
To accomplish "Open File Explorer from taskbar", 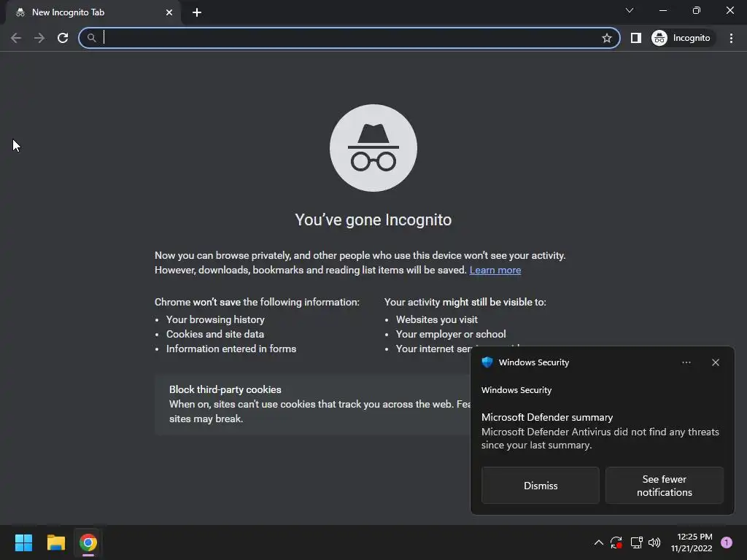I will click(x=55, y=542).
